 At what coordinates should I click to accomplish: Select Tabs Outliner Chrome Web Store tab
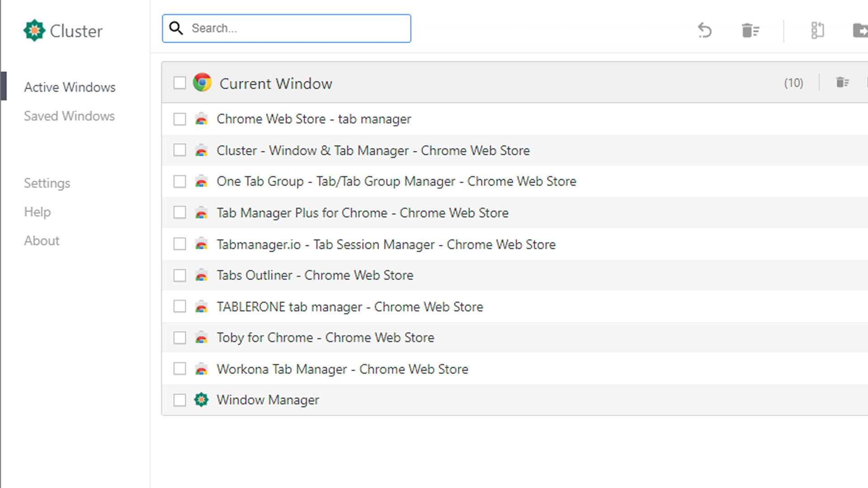315,275
